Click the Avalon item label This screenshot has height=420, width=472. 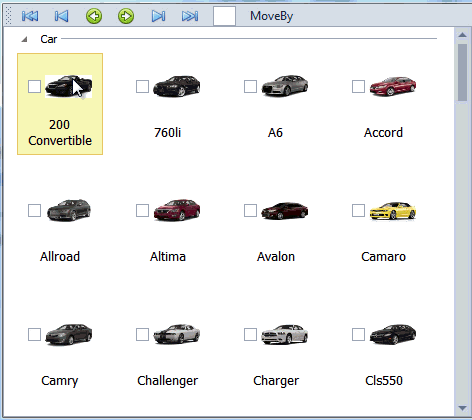point(276,257)
